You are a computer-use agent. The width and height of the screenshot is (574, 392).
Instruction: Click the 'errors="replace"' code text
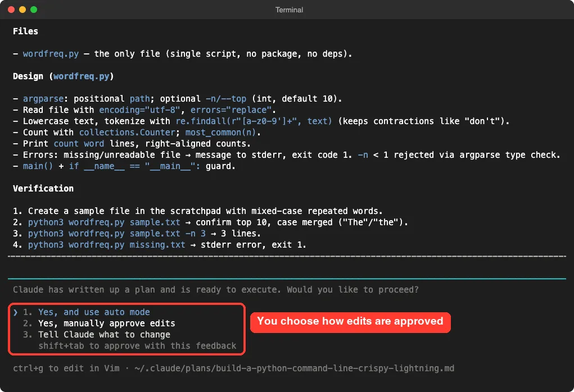click(231, 110)
